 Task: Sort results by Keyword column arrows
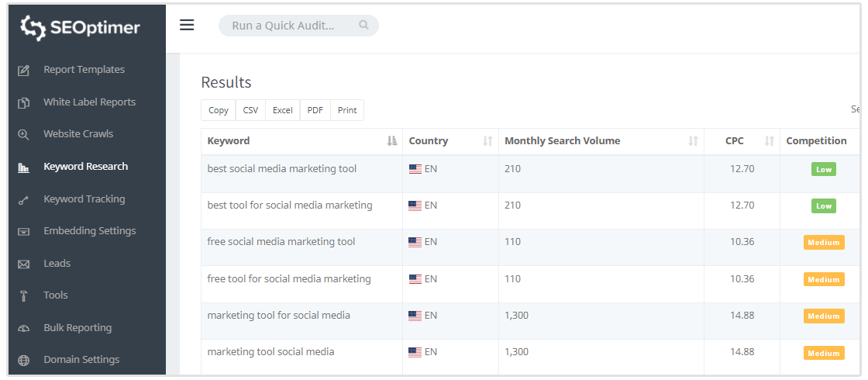click(391, 141)
